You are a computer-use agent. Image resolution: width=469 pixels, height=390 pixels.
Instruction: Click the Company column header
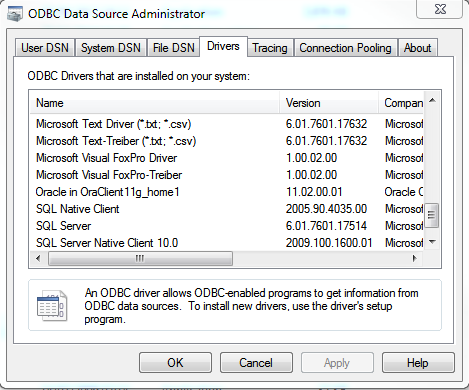click(401, 103)
